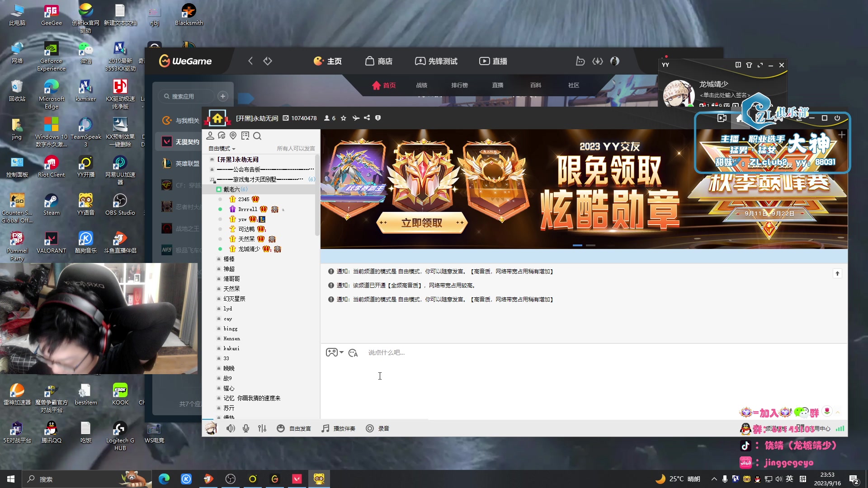Favorite the channel with the star icon

coord(344,118)
